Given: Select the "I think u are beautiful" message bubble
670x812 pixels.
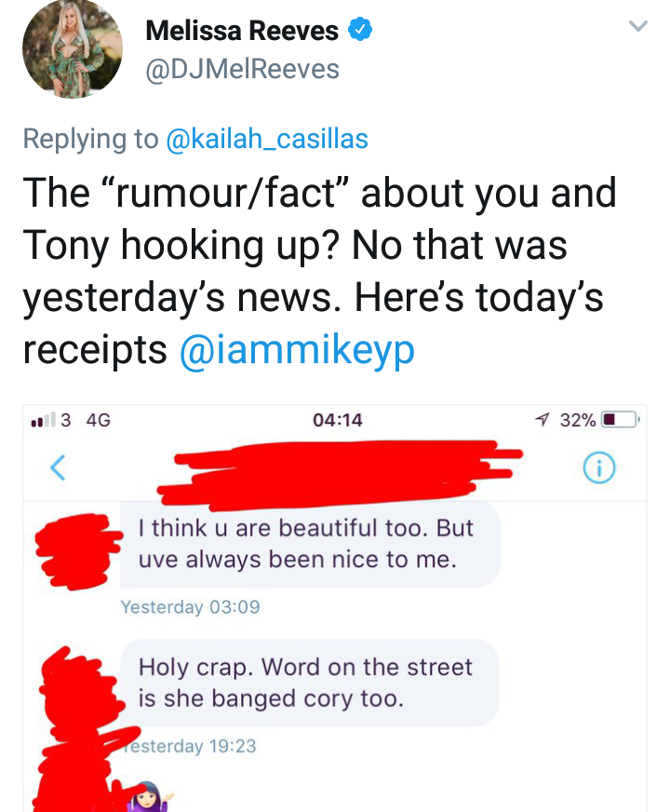Looking at the screenshot, I should coord(311,544).
